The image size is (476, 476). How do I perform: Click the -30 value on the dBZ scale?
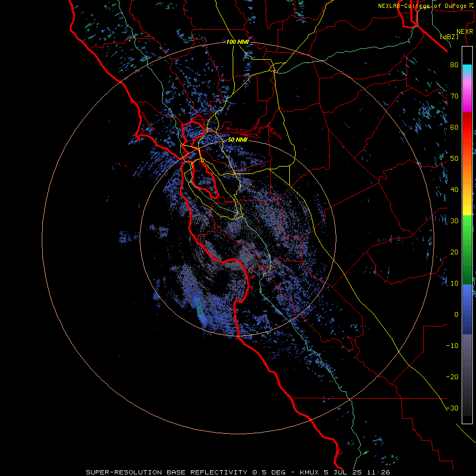[x=452, y=408]
